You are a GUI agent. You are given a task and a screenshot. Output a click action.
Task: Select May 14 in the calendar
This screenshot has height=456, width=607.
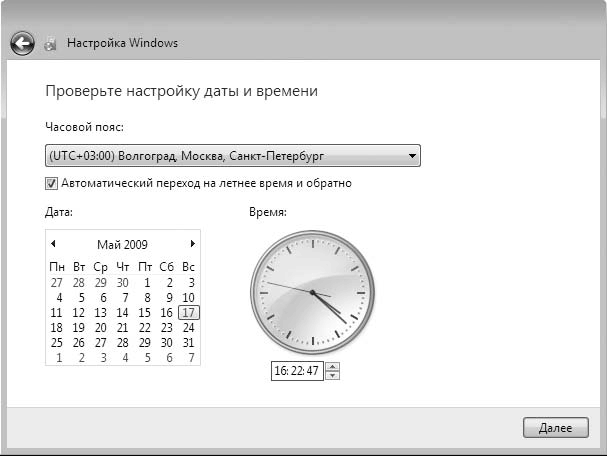[122, 312]
